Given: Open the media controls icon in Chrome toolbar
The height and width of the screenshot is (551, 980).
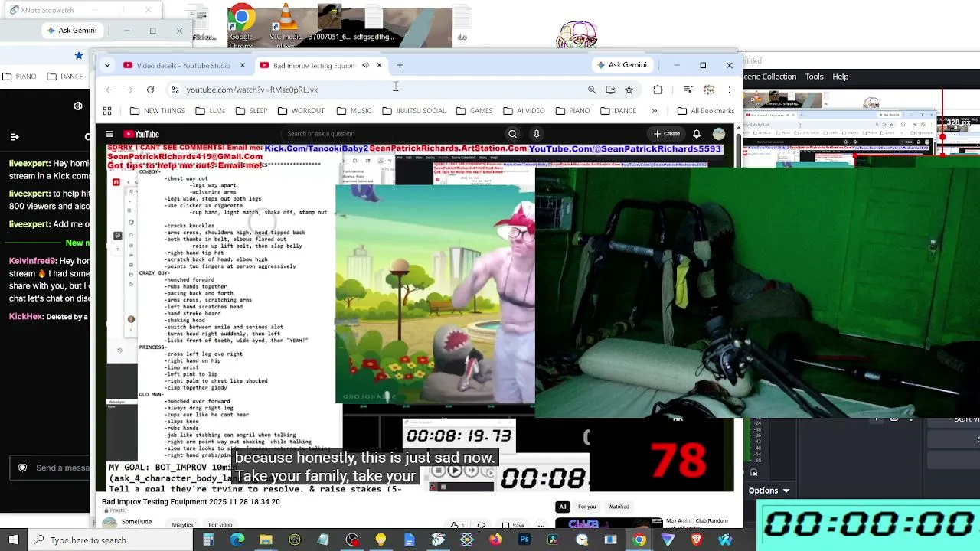Looking at the screenshot, I should 688,90.
